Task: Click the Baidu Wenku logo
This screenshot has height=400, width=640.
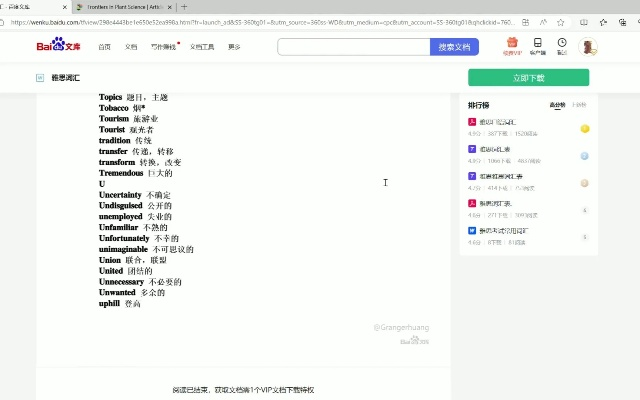Action: (58, 44)
